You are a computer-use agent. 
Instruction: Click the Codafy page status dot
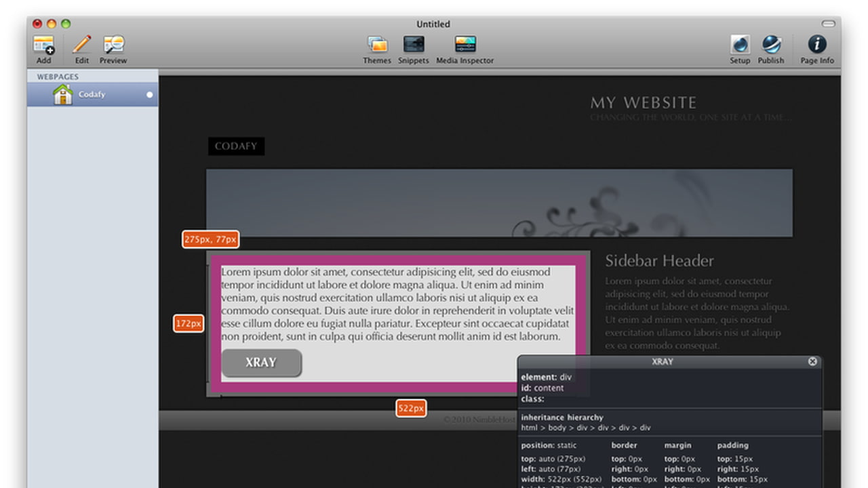150,95
